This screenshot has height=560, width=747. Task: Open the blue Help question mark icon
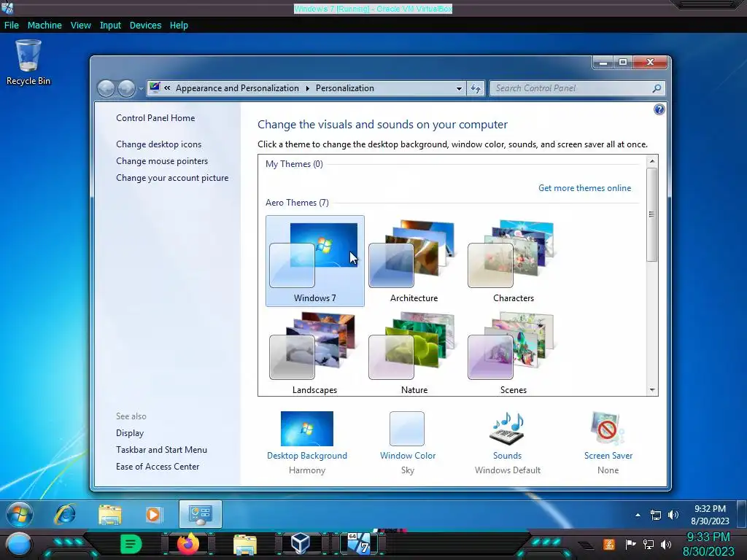coord(659,109)
